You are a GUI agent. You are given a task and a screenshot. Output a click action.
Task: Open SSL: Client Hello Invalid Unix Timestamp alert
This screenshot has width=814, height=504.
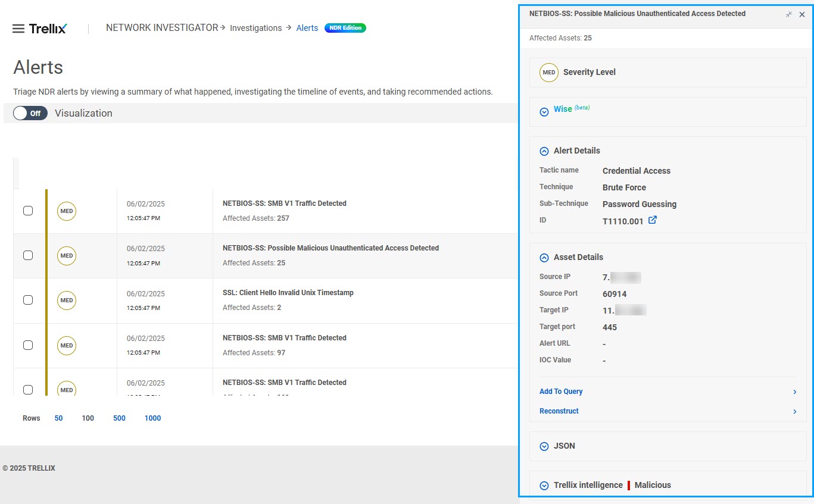pyautogui.click(x=288, y=293)
